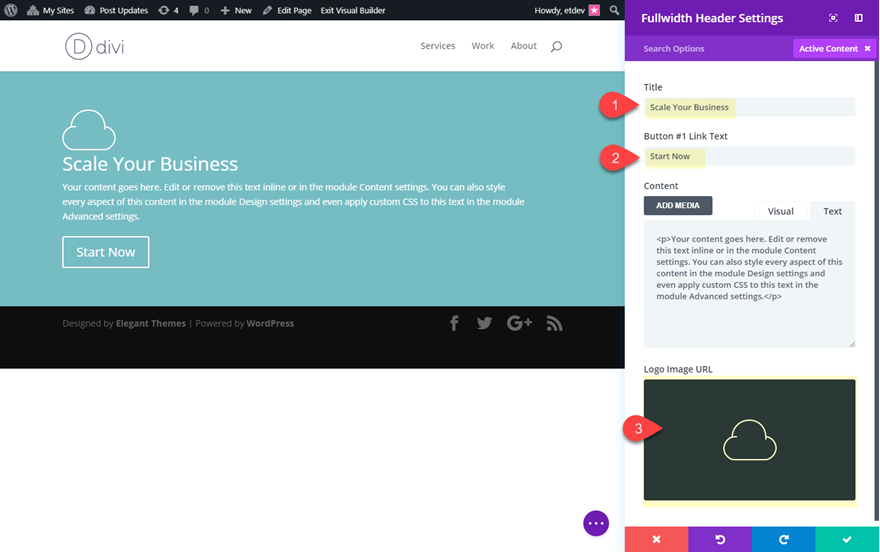The height and width of the screenshot is (552, 880).
Task: Go to About in site navigation
Action: [x=524, y=46]
